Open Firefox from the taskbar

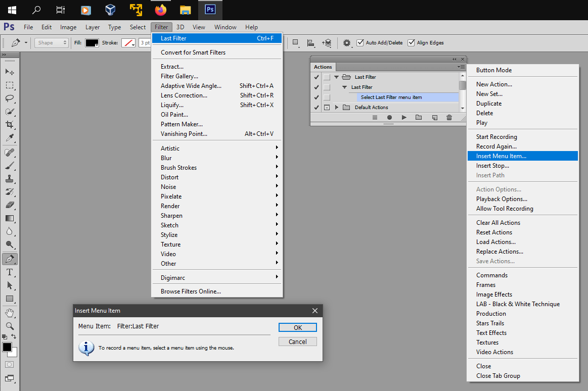pos(160,10)
